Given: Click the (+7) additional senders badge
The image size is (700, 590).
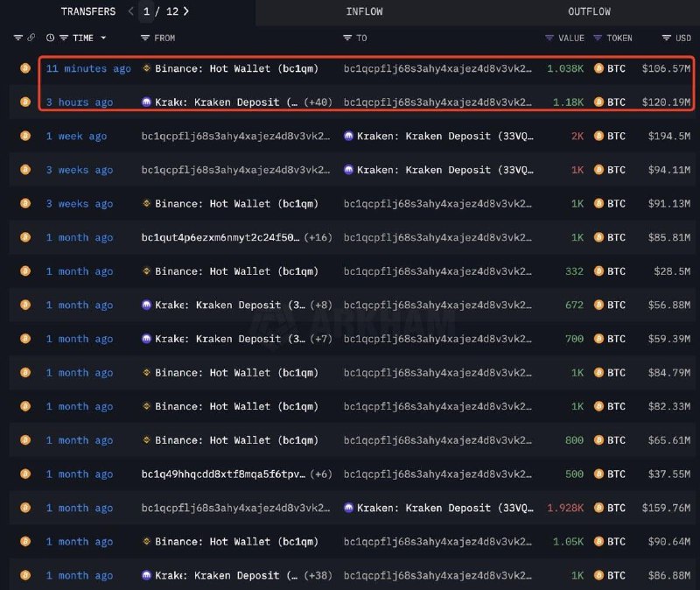Looking at the screenshot, I should coord(321,339).
